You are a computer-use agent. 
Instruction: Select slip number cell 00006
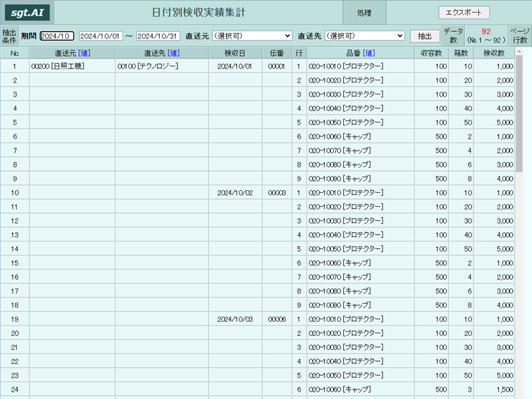tap(277, 319)
